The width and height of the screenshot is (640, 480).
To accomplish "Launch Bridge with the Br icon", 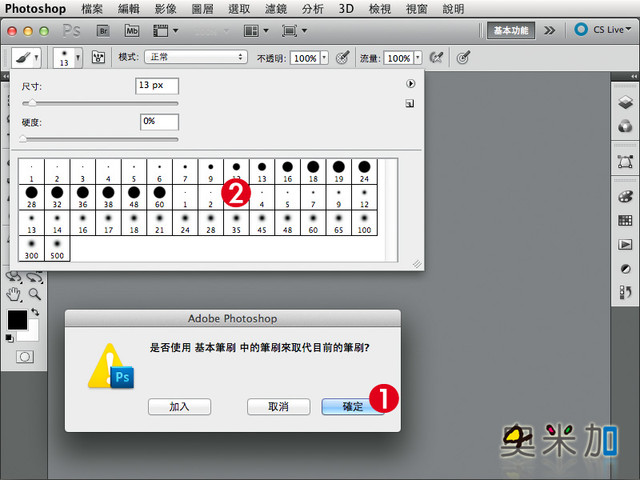I will pos(103,31).
